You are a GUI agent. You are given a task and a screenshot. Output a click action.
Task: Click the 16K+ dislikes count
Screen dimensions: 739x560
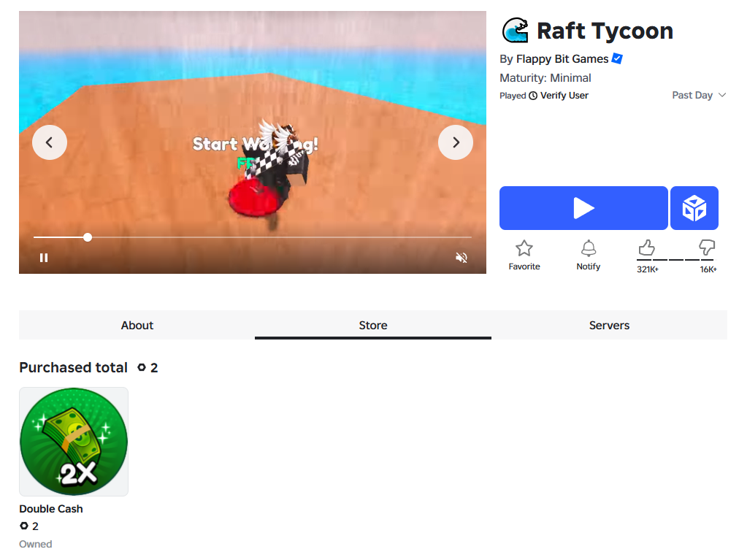[708, 269]
